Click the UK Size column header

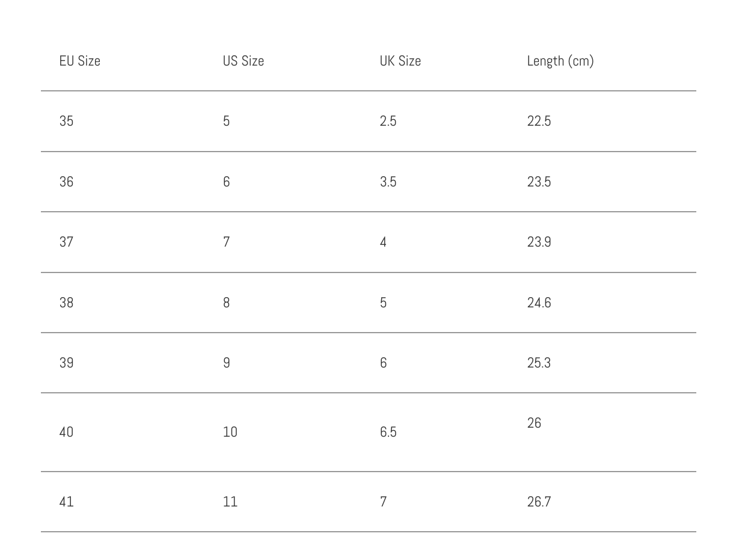pos(400,61)
